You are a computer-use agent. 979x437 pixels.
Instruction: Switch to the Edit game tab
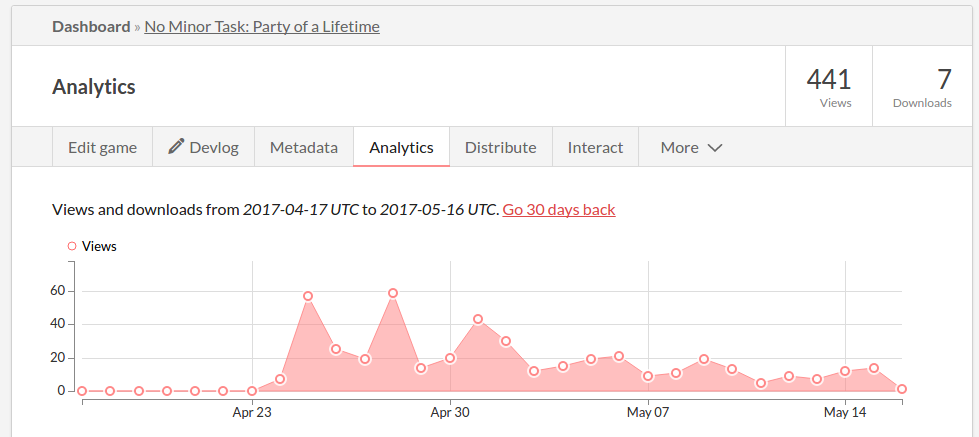coord(102,147)
